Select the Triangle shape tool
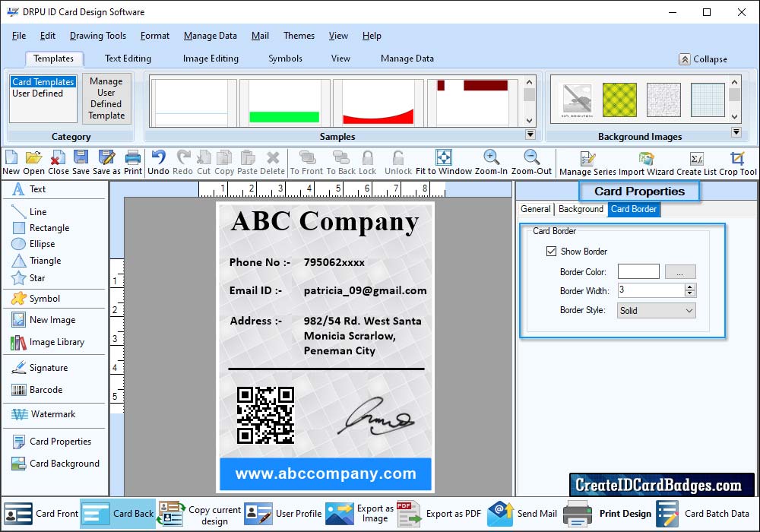This screenshot has height=532, width=760. [36, 261]
